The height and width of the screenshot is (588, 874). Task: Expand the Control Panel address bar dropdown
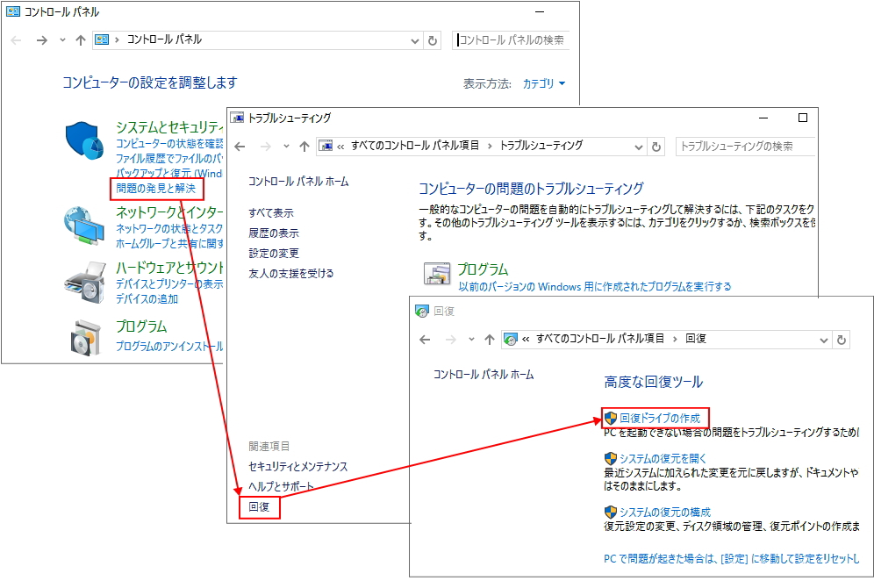pos(415,40)
